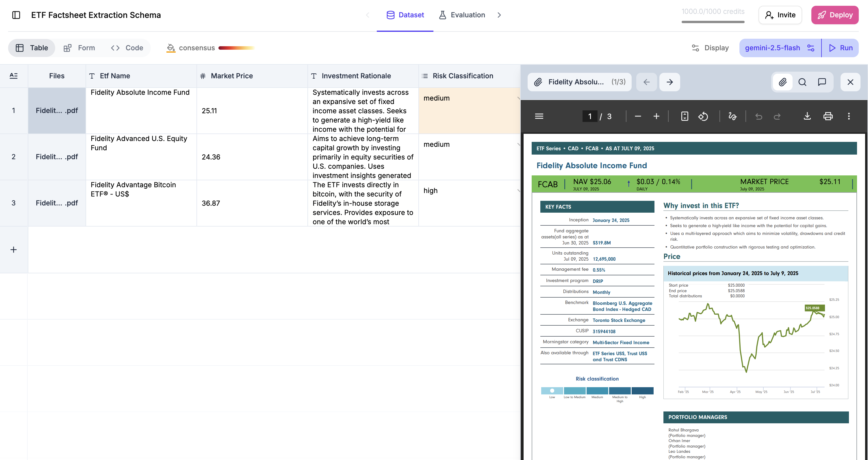Click the consensus gradient bar

coord(236,48)
